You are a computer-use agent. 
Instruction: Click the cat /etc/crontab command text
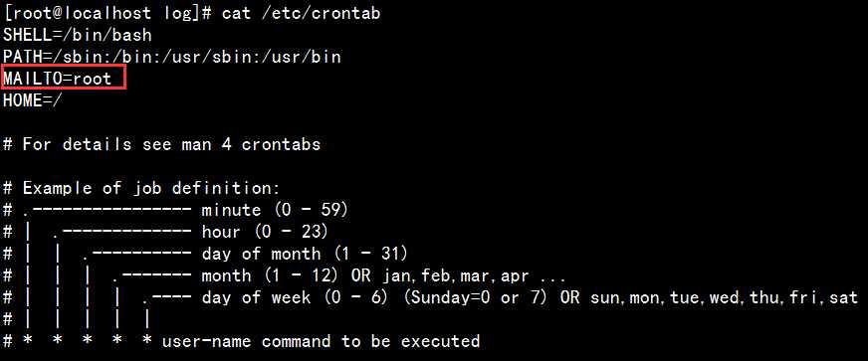tap(302, 13)
